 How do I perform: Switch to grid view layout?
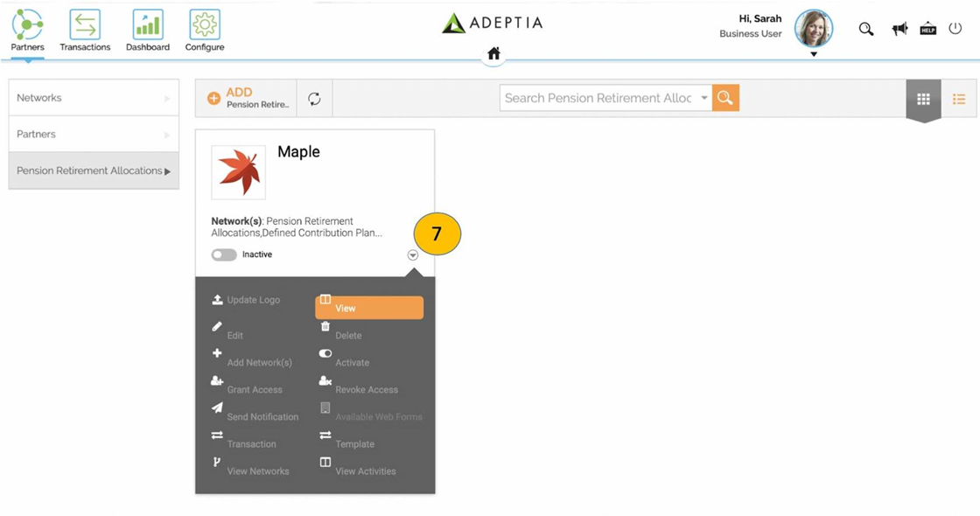[x=923, y=99]
